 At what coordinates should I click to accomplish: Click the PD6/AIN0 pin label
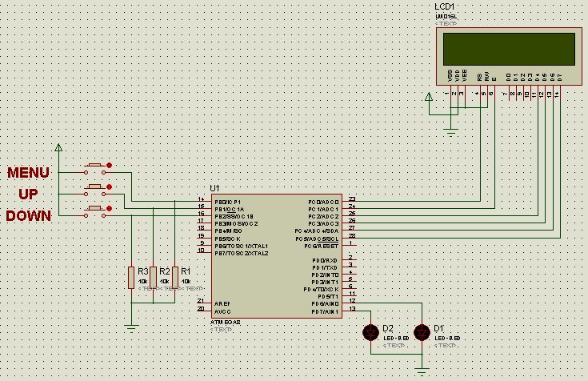325,303
